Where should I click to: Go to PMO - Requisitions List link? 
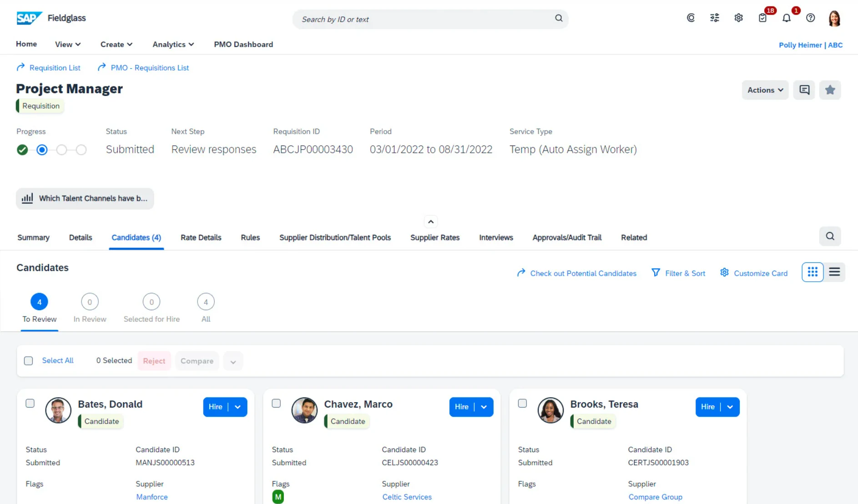point(143,67)
